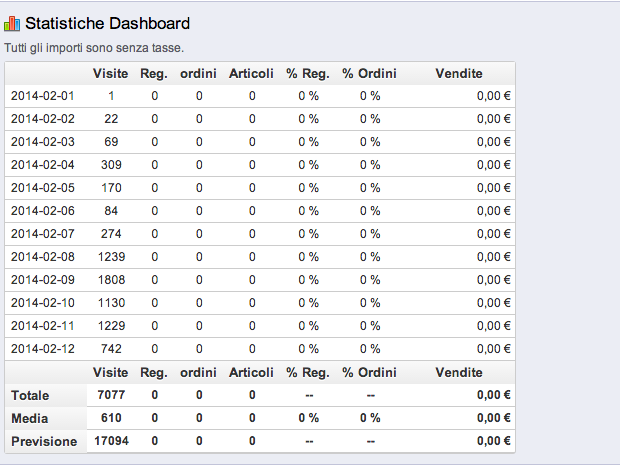This screenshot has height=474, width=620.
Task: Click the top Vendite column header
Action: point(459,73)
